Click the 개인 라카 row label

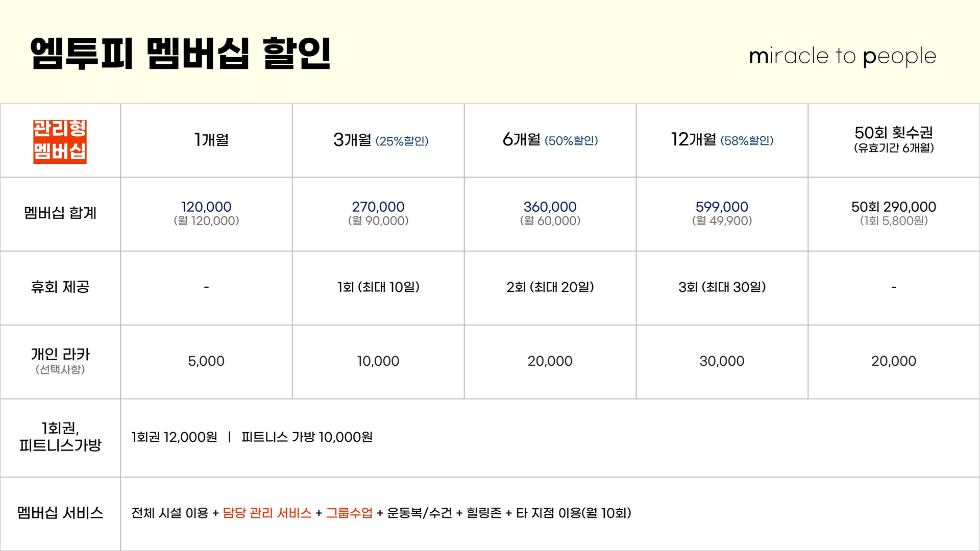pyautogui.click(x=60, y=354)
